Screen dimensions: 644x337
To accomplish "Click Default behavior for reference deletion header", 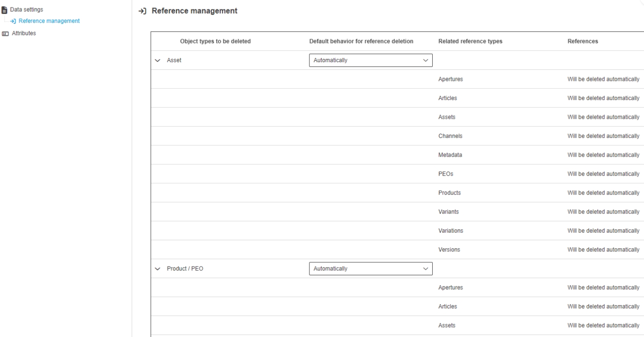I will 361,42.
